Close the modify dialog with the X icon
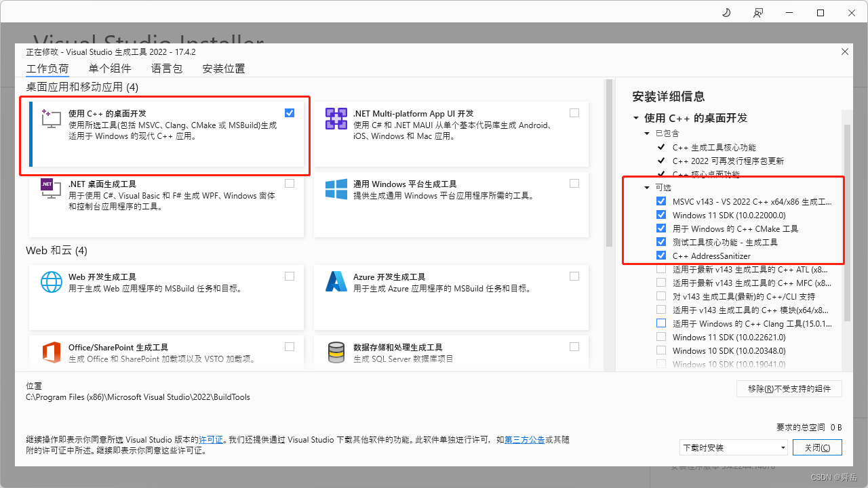Image resolution: width=868 pixels, height=488 pixels. coord(844,52)
